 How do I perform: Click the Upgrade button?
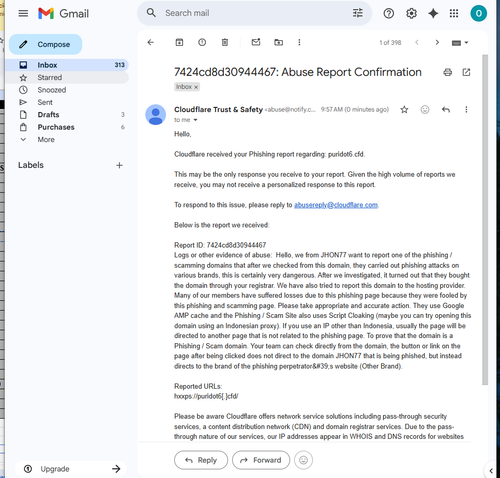pyautogui.click(x=71, y=469)
